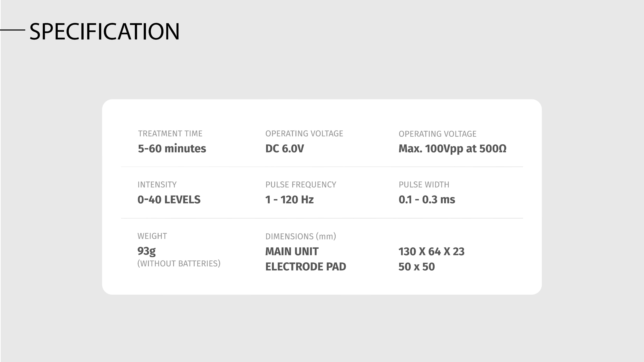Viewport: 644px width, 362px height.
Task: Select the PULSE WIDTH label
Action: pyautogui.click(x=424, y=185)
